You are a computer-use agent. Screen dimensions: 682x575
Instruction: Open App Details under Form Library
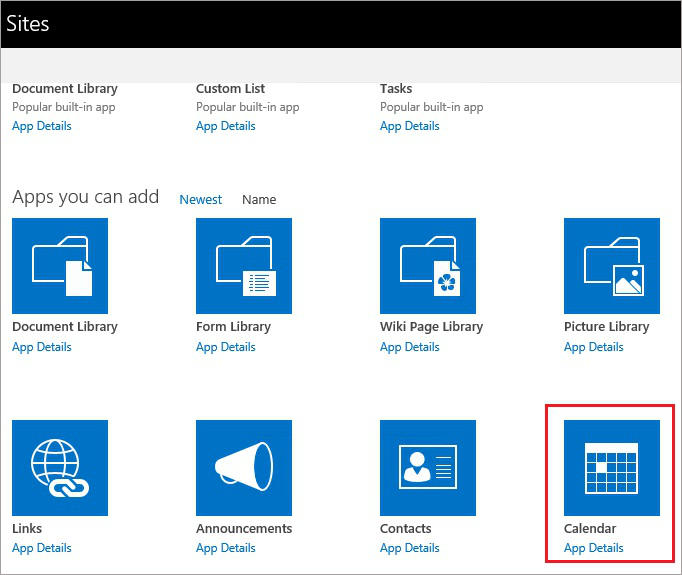[x=226, y=347]
